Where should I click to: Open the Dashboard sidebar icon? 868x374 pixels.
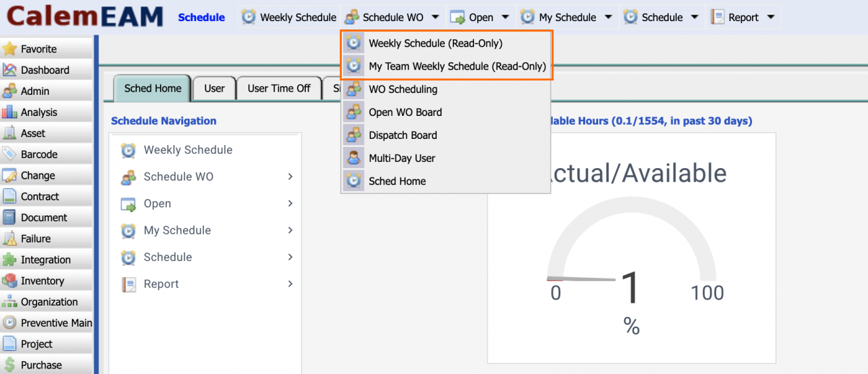tap(9, 70)
